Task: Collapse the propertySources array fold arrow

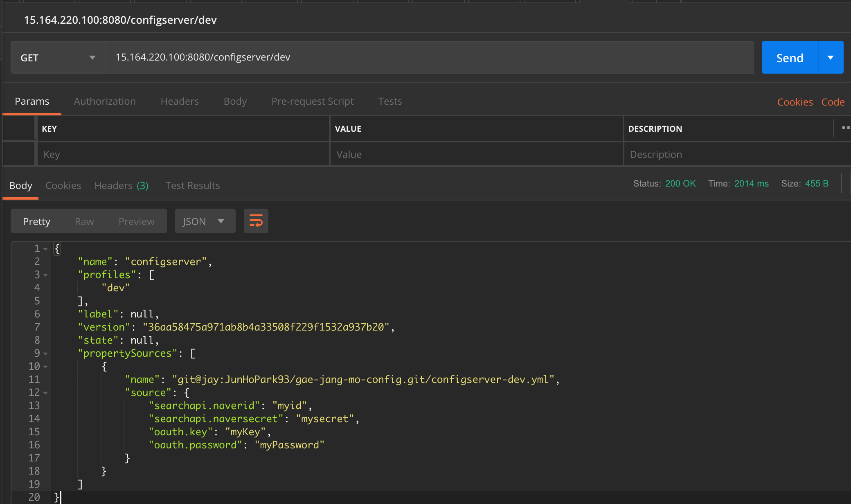Action: click(x=45, y=353)
